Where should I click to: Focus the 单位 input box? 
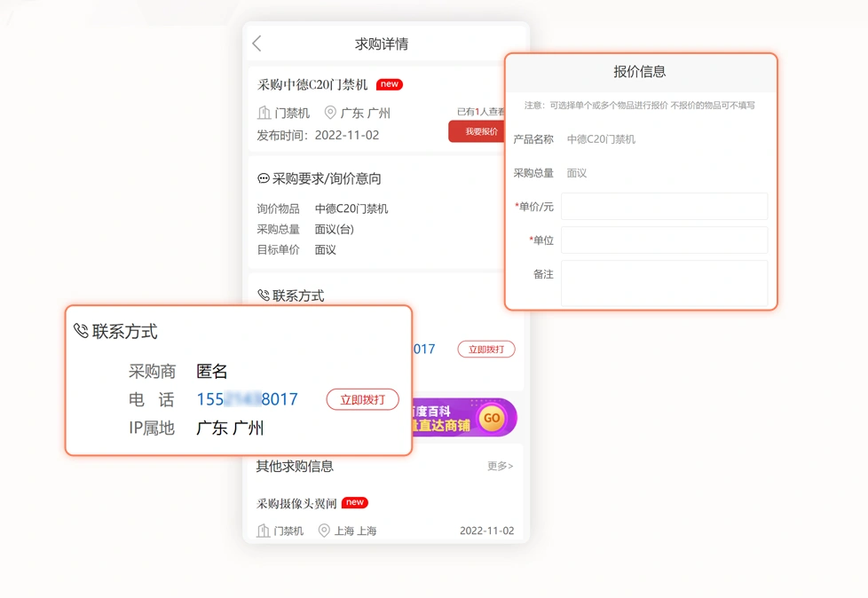[x=664, y=240]
